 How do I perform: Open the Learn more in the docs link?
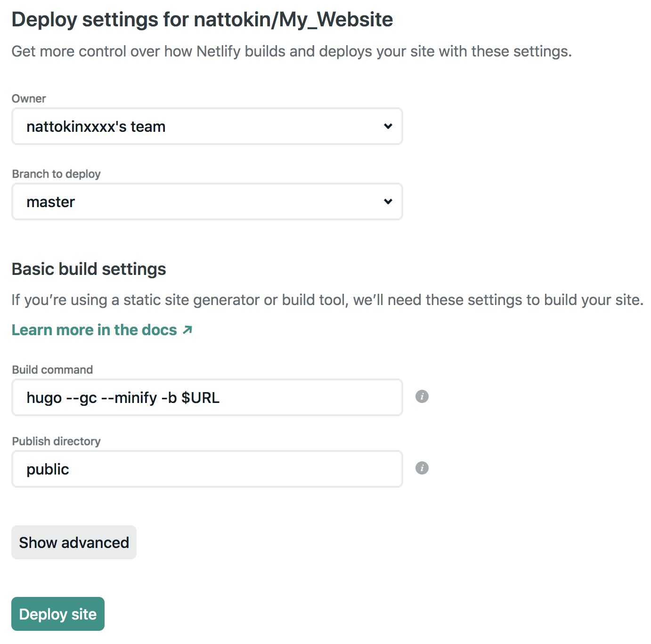(94, 330)
